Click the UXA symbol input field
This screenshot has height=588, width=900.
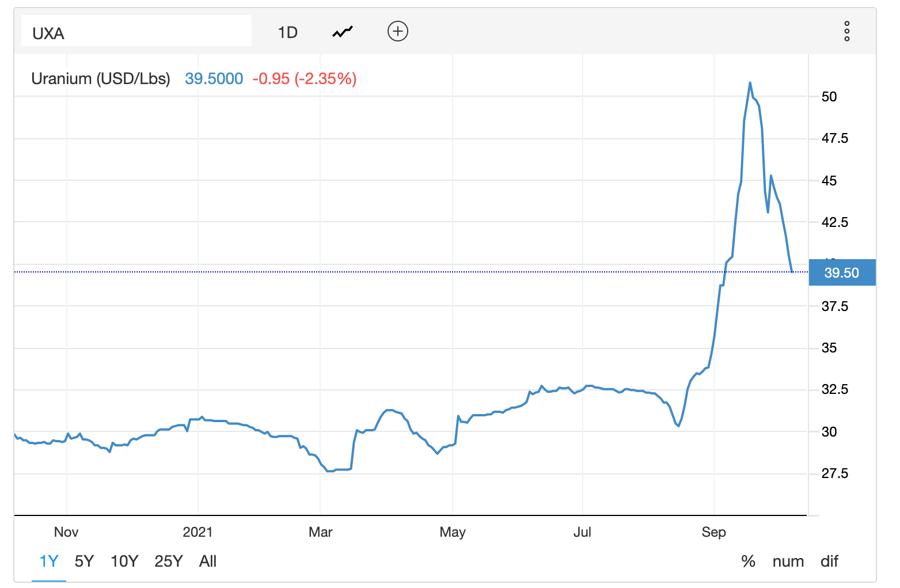[x=136, y=31]
